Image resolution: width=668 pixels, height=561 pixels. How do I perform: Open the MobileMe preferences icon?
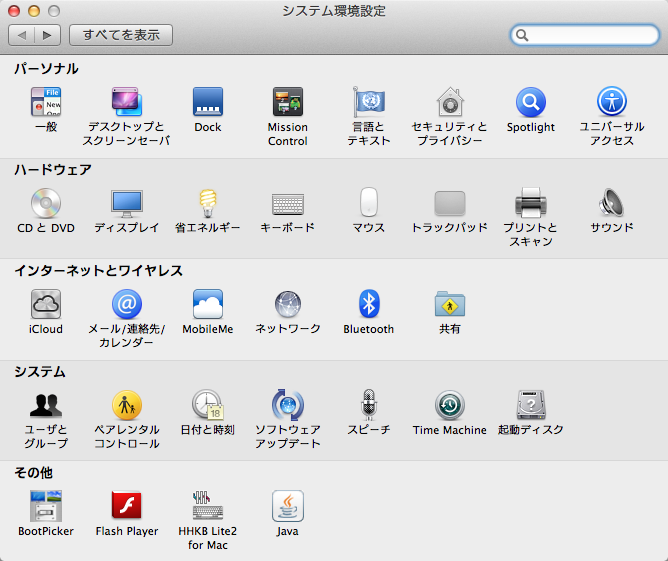click(207, 304)
